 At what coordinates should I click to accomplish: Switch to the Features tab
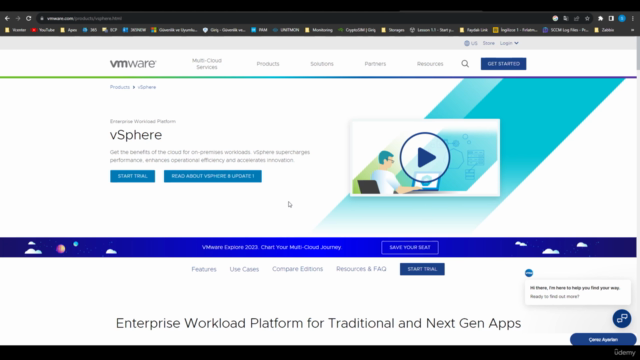click(x=204, y=269)
